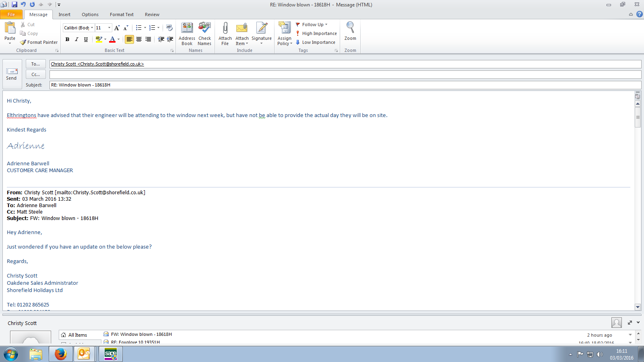This screenshot has height=362, width=644.
Task: Align text to the left
Action: (x=129, y=39)
